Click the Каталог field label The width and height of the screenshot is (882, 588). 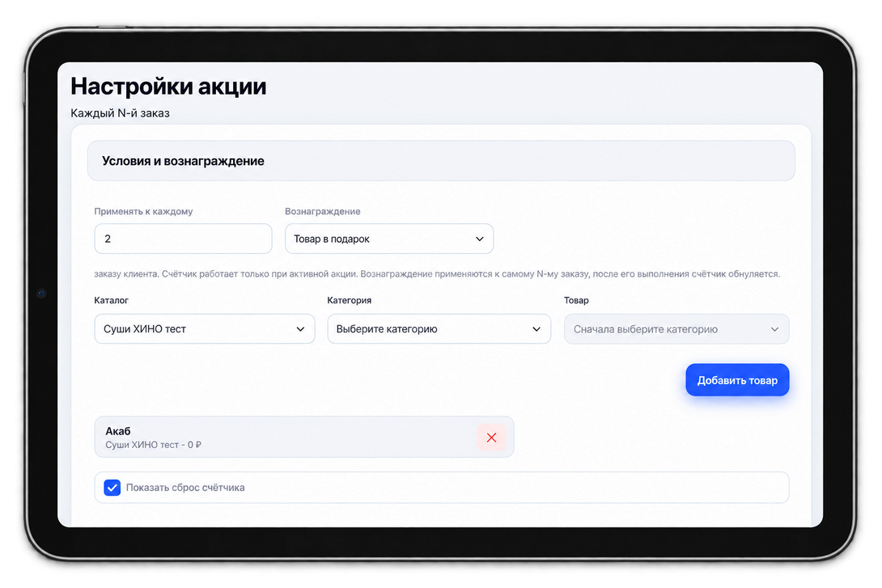112,300
